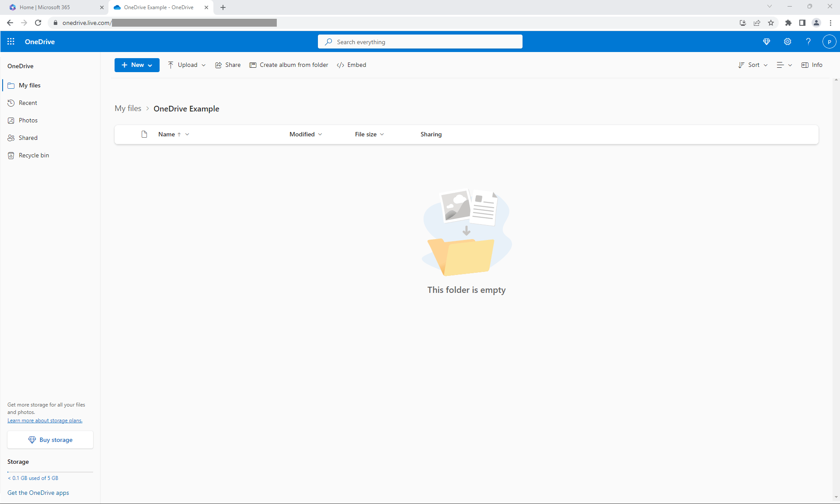Open Photos in the sidebar
This screenshot has width=840, height=504.
click(x=50, y=120)
